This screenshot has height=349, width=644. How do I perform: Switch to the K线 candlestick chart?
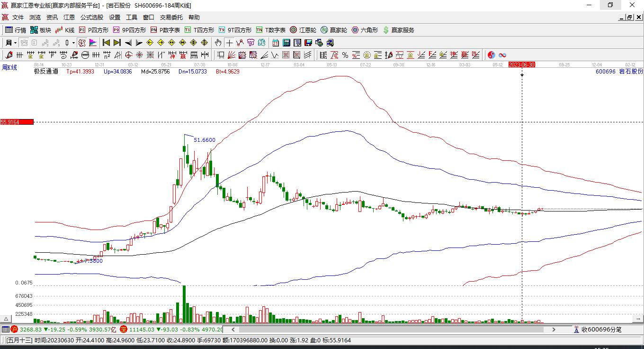[x=65, y=30]
